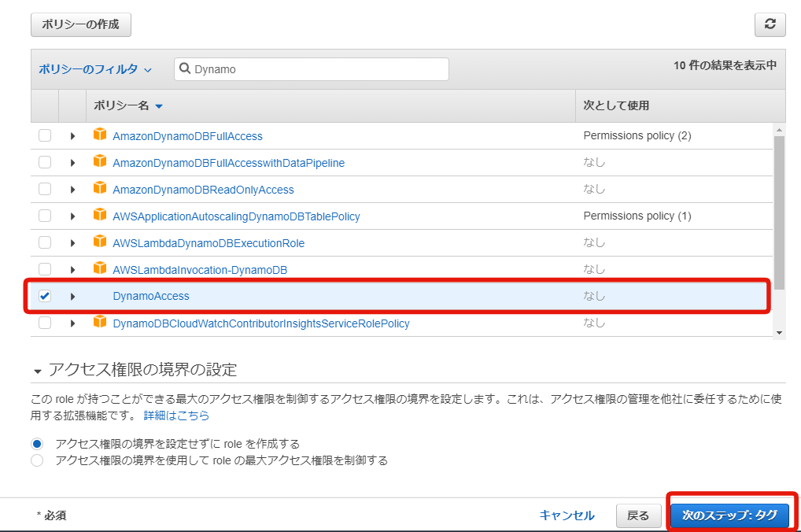Select 'アクセス権限の境界を設定せずに role を作成する' radio

point(37,444)
